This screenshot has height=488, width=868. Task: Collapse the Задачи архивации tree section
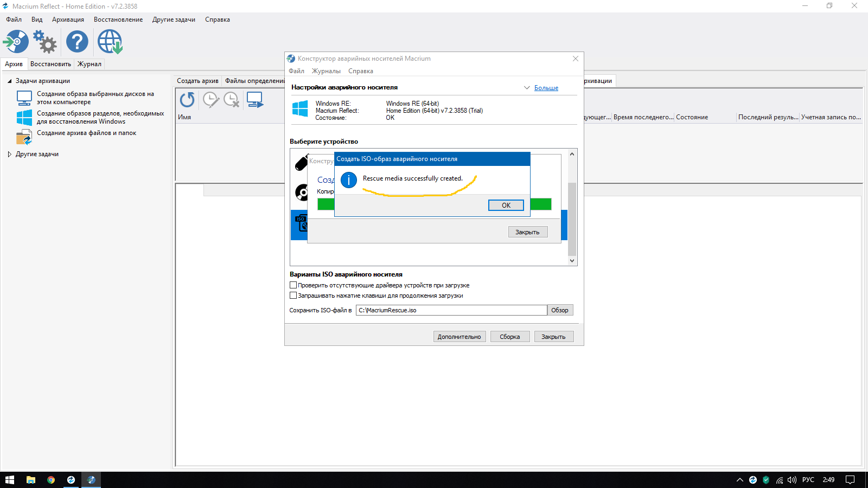tap(9, 81)
